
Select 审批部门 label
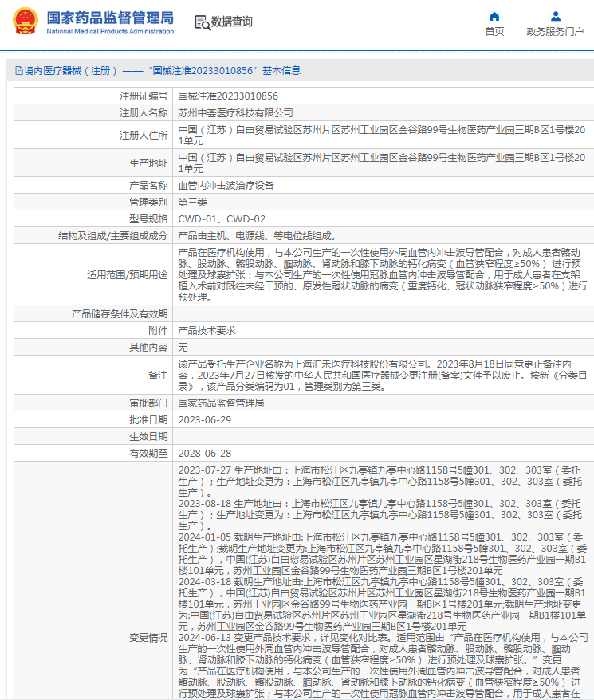click(x=148, y=403)
